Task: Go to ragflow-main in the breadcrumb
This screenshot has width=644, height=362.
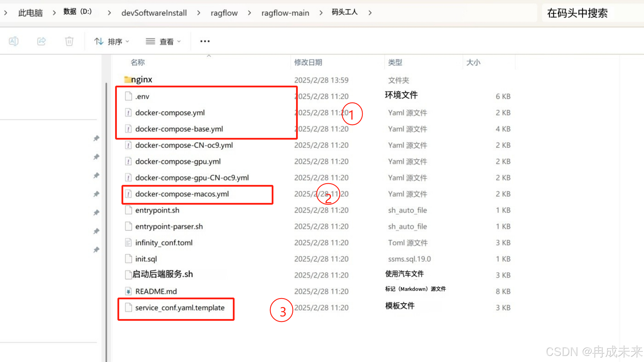Action: click(x=285, y=13)
